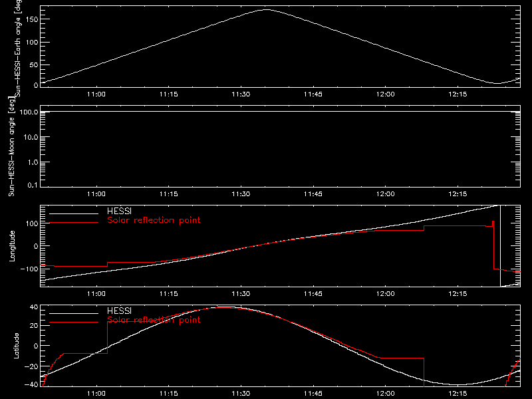Click 11:30 label under Earth angle plot
This screenshot has width=532, height=399.
click(x=241, y=94)
